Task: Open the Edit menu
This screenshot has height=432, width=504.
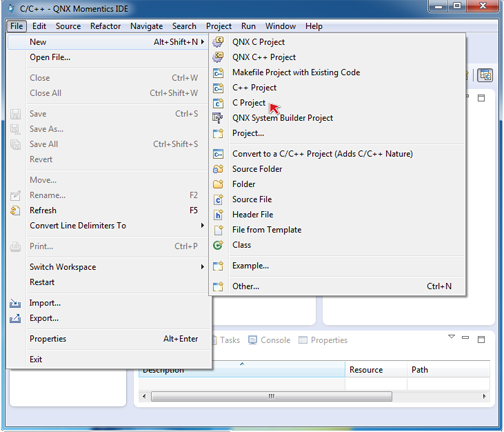Action: click(x=39, y=26)
